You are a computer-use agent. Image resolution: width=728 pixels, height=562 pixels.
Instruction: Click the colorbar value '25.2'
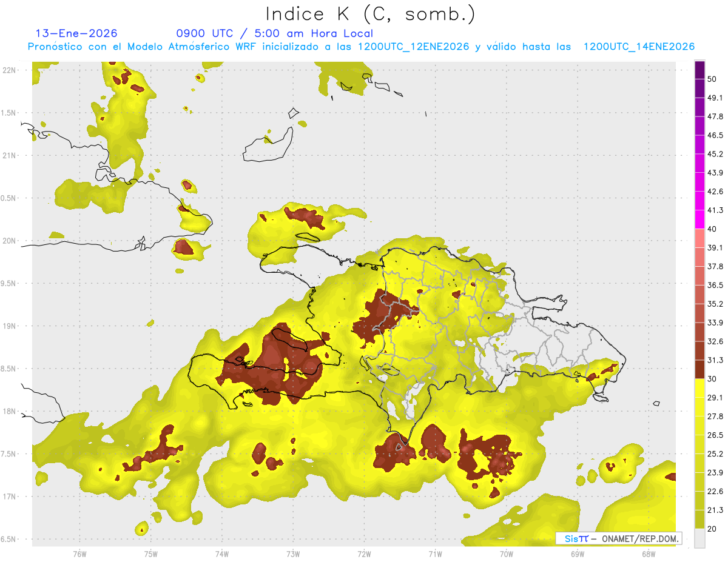715,454
